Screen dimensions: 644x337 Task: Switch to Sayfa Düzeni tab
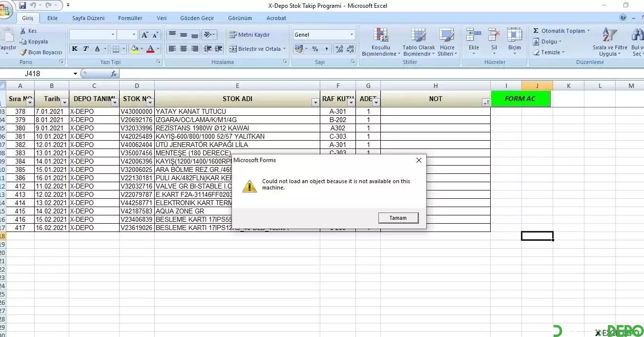(x=88, y=18)
